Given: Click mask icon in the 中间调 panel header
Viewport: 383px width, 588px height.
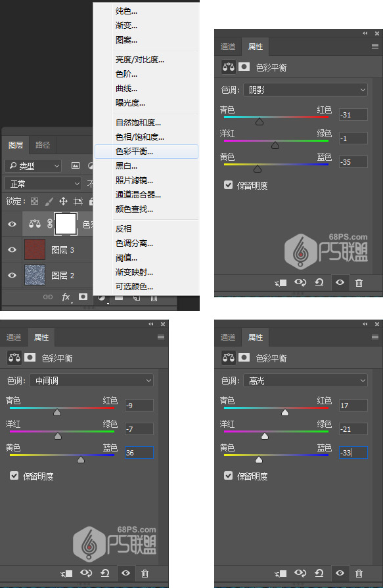Looking at the screenshot, I should 30,358.
